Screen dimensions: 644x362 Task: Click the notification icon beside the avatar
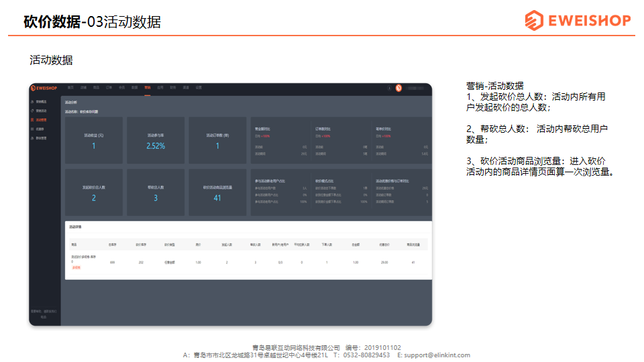(x=389, y=88)
